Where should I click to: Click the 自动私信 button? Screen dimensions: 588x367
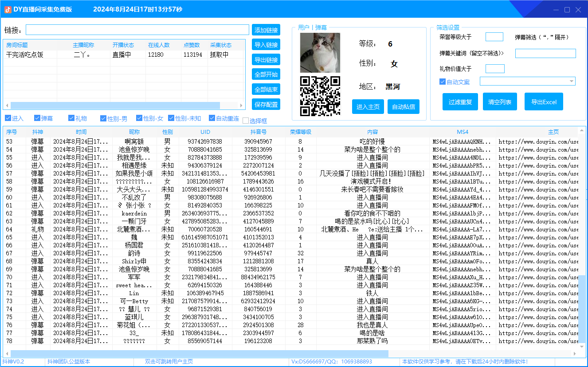(404, 106)
